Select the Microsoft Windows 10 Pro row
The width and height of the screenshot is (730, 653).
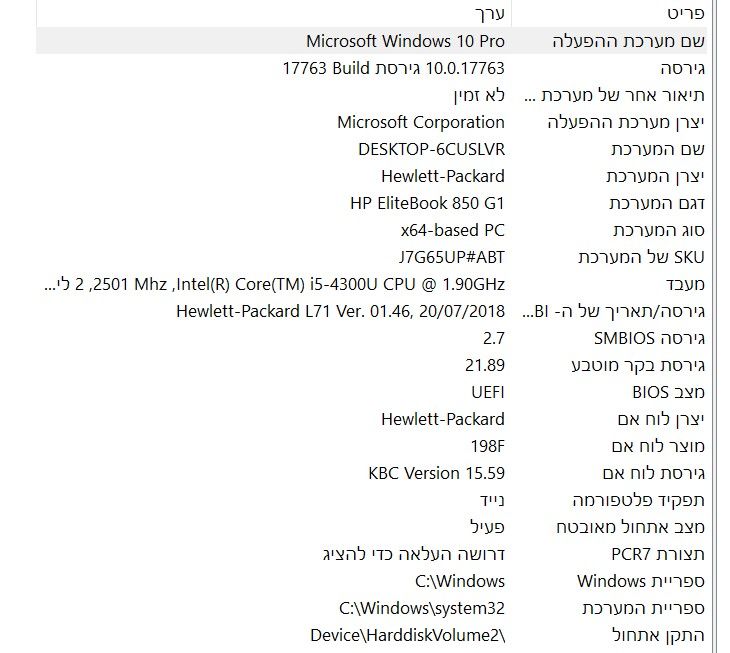click(x=405, y=41)
